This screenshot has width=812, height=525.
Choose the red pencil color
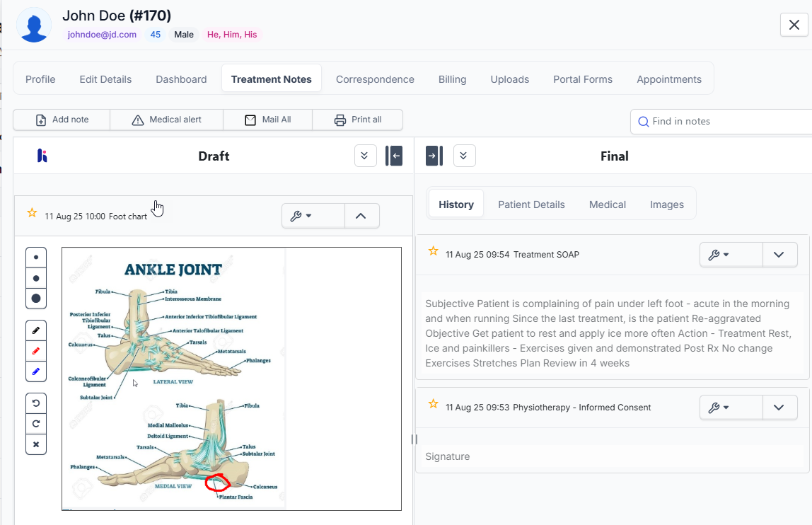(36, 351)
